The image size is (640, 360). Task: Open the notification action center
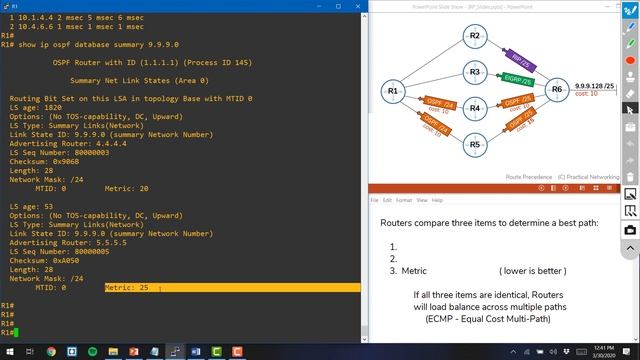pyautogui.click(x=627, y=352)
